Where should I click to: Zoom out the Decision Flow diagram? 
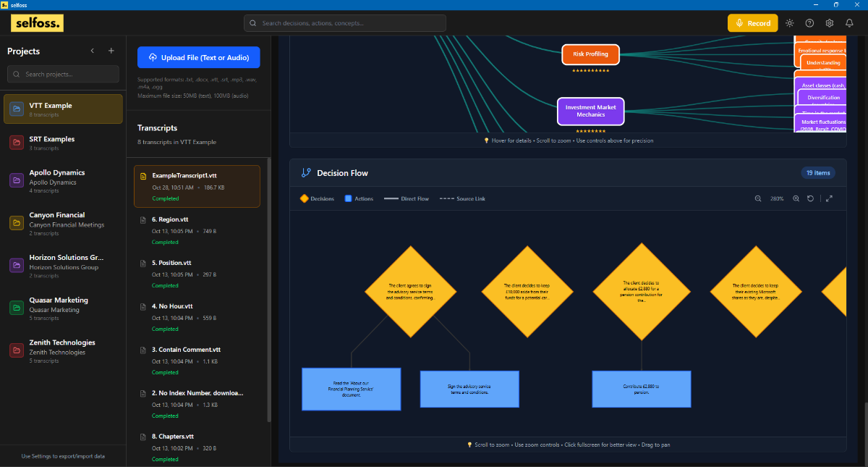point(758,198)
